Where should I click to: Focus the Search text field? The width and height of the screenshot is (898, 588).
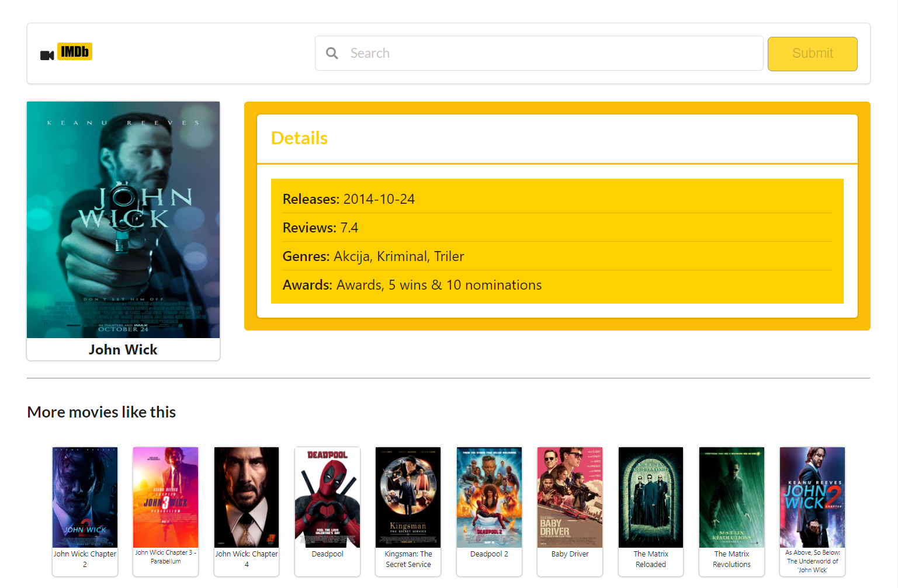point(549,53)
